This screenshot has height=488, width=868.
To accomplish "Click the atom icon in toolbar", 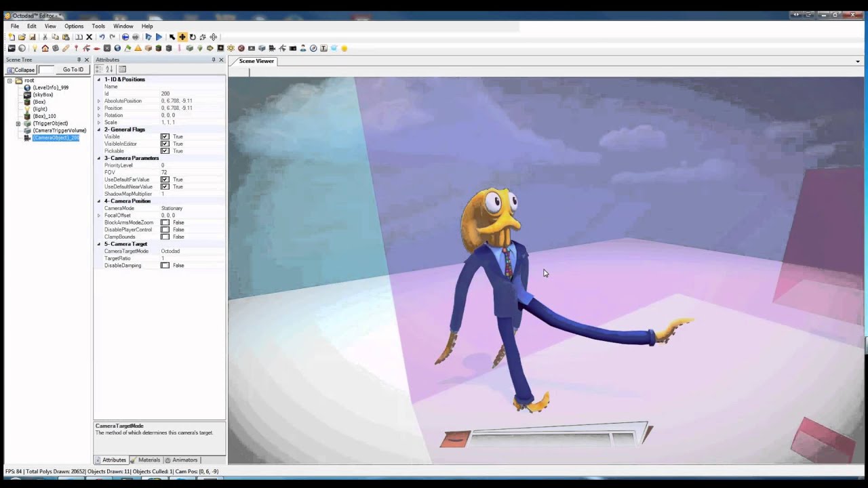I will point(231,48).
